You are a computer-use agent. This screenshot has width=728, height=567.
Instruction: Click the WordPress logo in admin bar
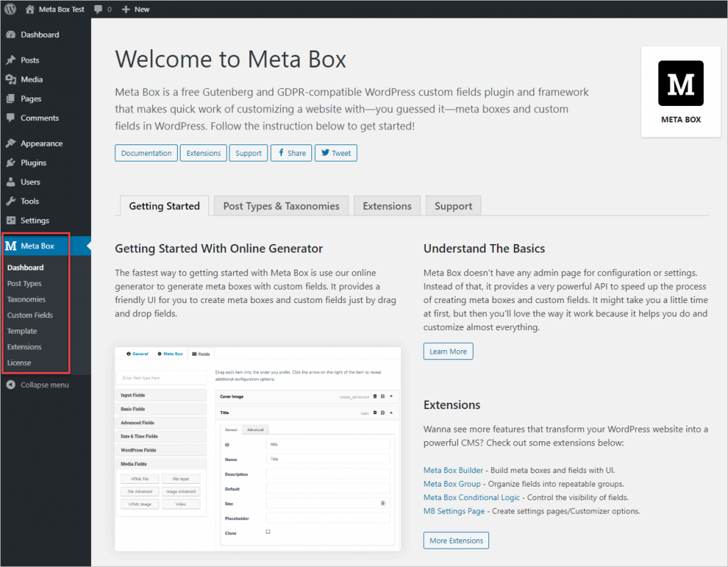pyautogui.click(x=10, y=9)
